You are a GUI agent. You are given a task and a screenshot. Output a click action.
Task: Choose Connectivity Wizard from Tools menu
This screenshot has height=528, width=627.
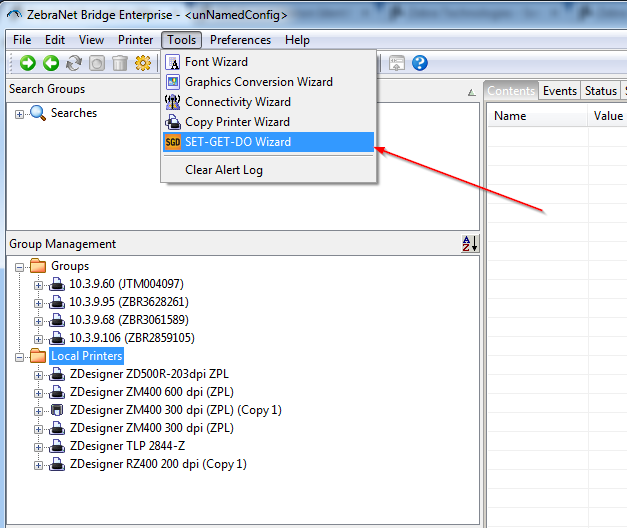tap(238, 102)
